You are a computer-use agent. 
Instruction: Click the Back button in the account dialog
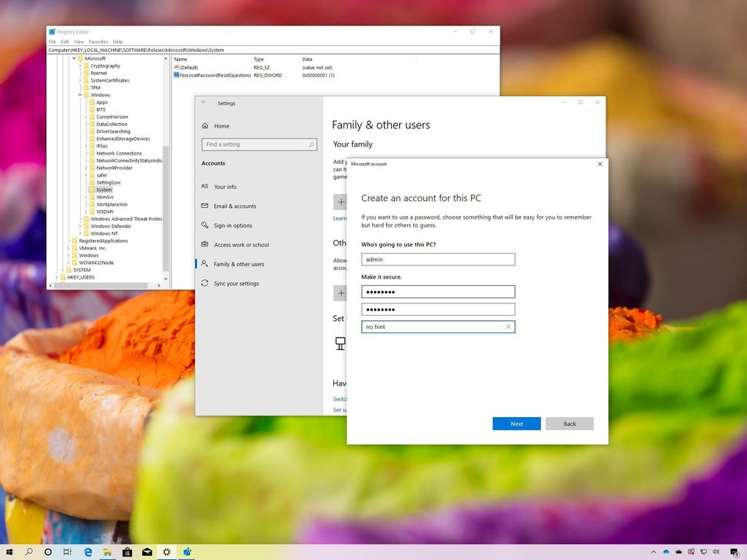tap(569, 424)
